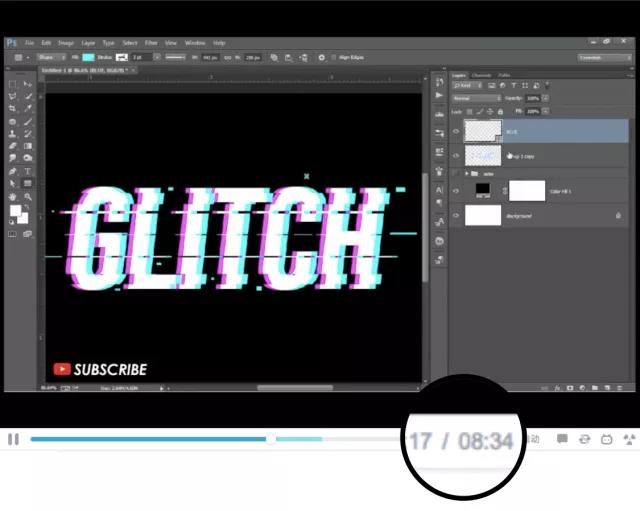Open the gear geometry options

tap(322, 58)
